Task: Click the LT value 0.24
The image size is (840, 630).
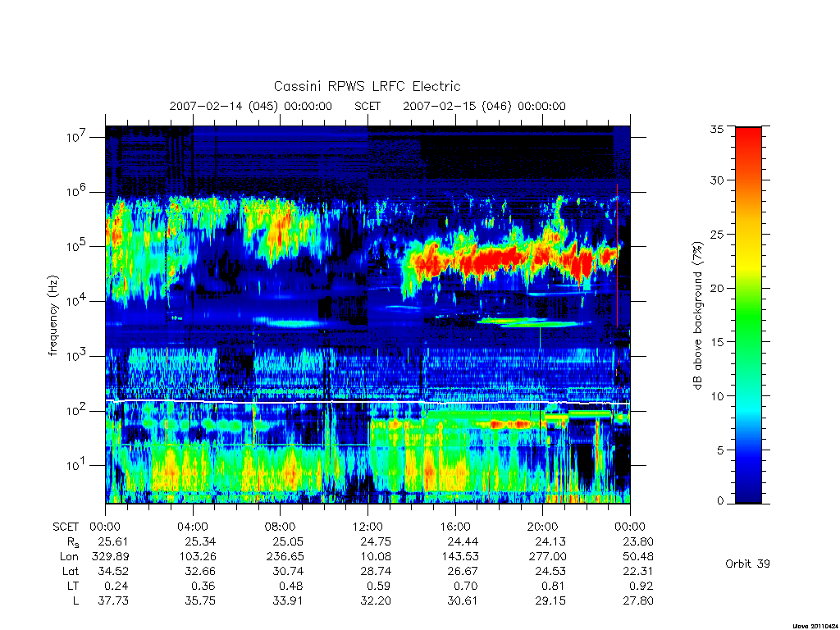Action: point(116,586)
